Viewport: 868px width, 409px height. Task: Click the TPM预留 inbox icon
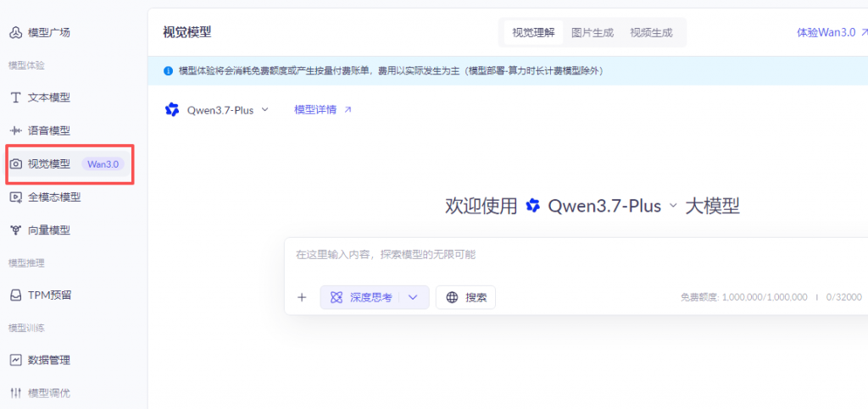(x=15, y=296)
